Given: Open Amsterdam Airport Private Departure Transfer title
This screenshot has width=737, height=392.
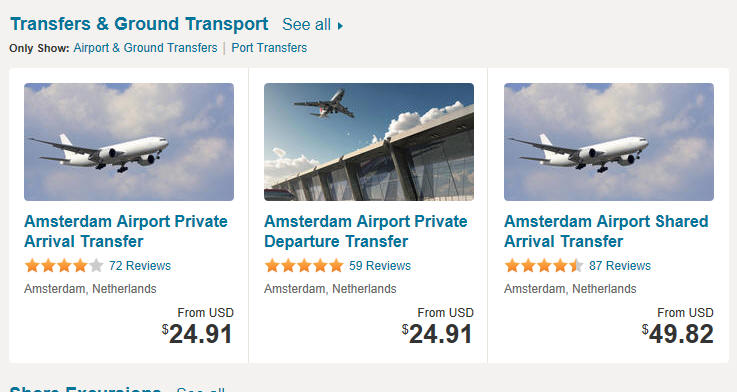Looking at the screenshot, I should (x=366, y=231).
